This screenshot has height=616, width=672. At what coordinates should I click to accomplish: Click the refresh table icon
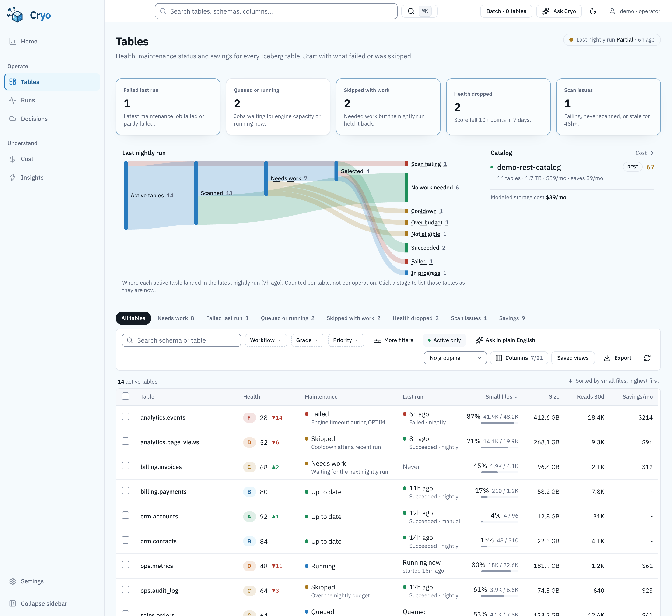click(647, 358)
